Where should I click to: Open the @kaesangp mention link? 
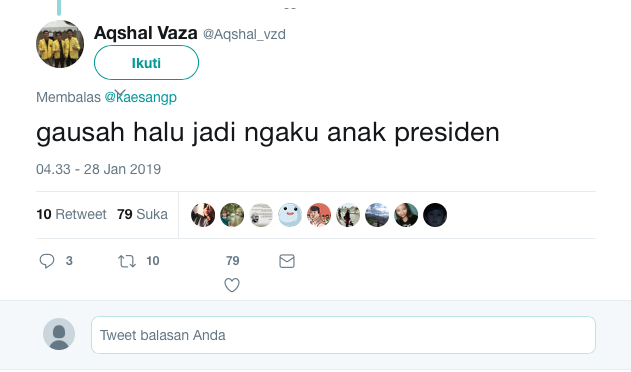pyautogui.click(x=140, y=97)
